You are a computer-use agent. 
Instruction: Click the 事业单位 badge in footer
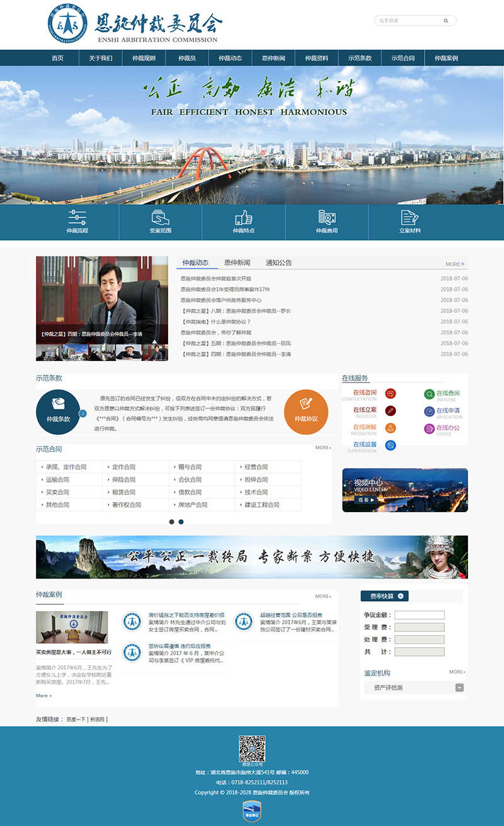[252, 812]
